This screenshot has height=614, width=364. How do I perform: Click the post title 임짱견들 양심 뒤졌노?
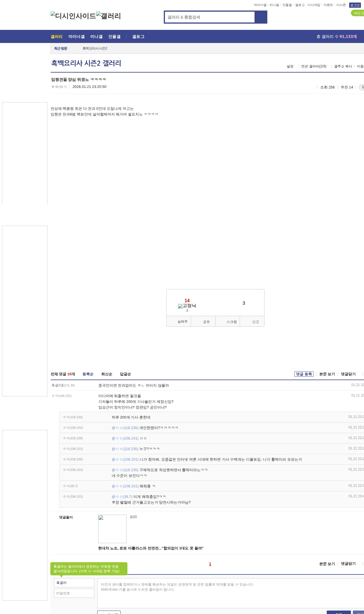pos(78,79)
